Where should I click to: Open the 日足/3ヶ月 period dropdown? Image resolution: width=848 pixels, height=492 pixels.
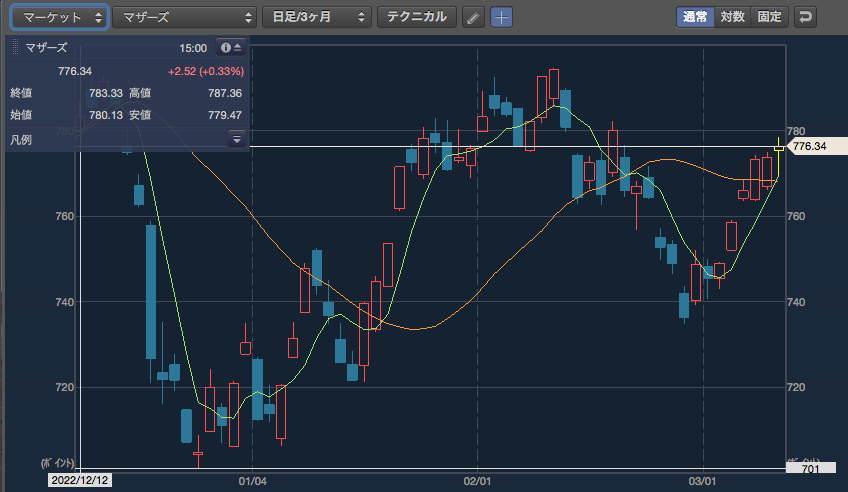(316, 17)
